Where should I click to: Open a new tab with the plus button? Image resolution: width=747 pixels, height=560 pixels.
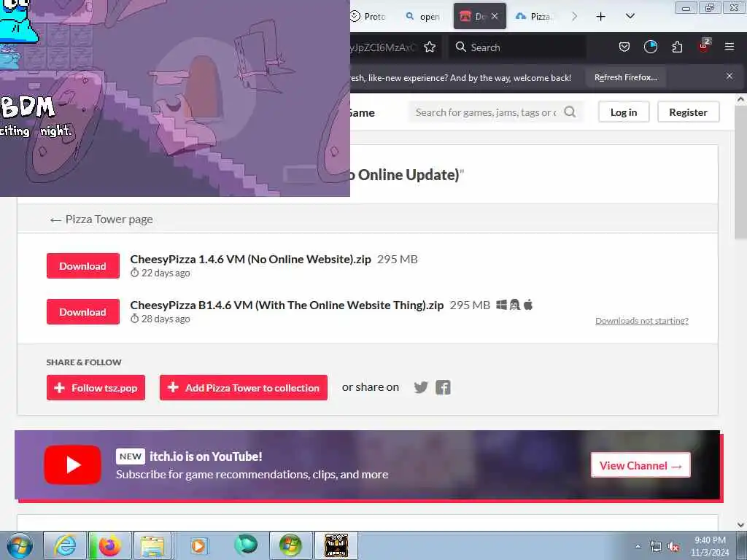coord(601,17)
